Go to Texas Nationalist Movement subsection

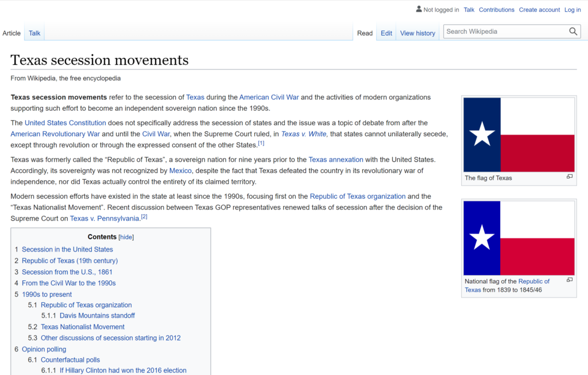tap(83, 327)
